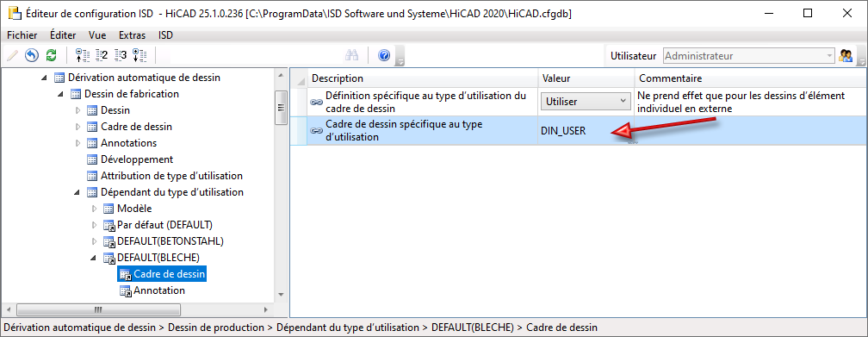Select the Dessin tree item
This screenshot has width=868, height=337.
[115, 110]
